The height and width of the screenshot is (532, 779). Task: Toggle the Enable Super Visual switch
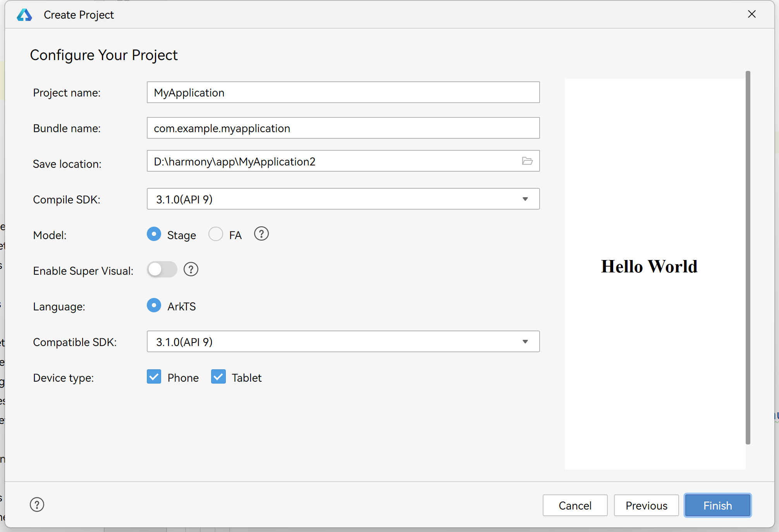(162, 269)
